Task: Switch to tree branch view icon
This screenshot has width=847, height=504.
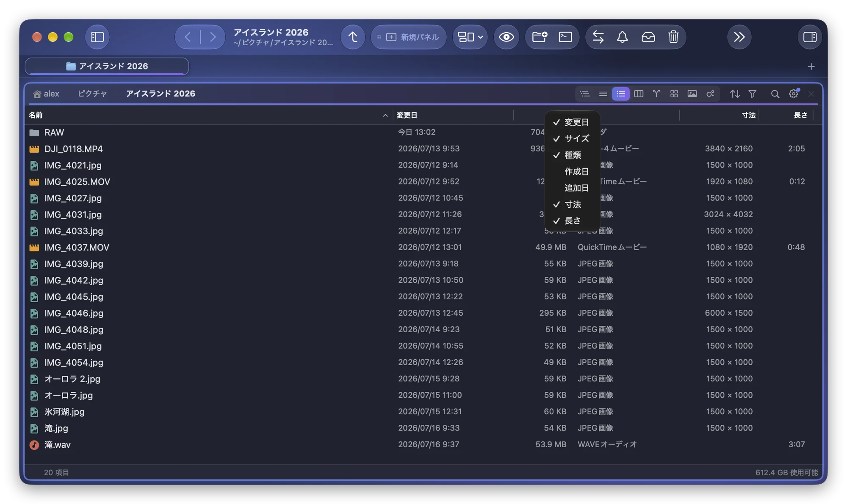Action: coord(656,94)
